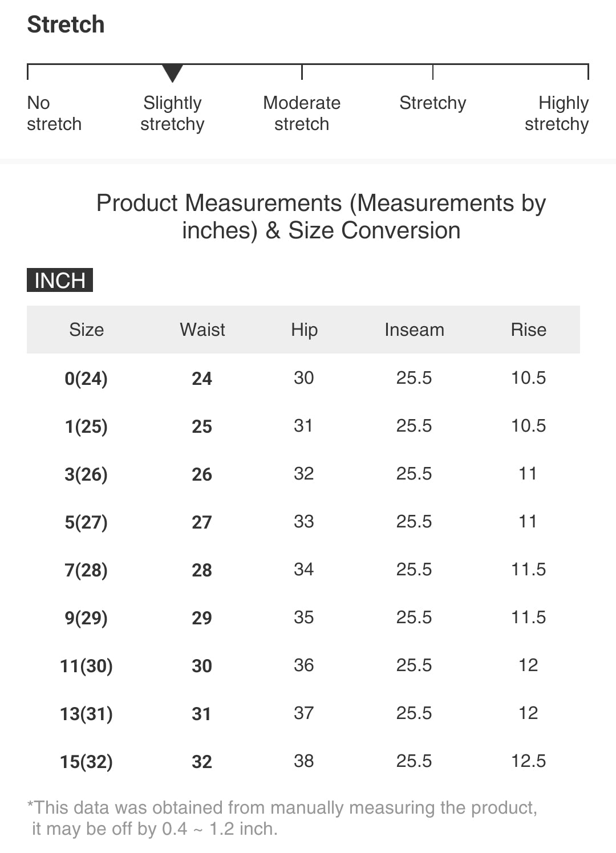Click the 12.5 rise value
This screenshot has height=853, width=616.
(528, 761)
